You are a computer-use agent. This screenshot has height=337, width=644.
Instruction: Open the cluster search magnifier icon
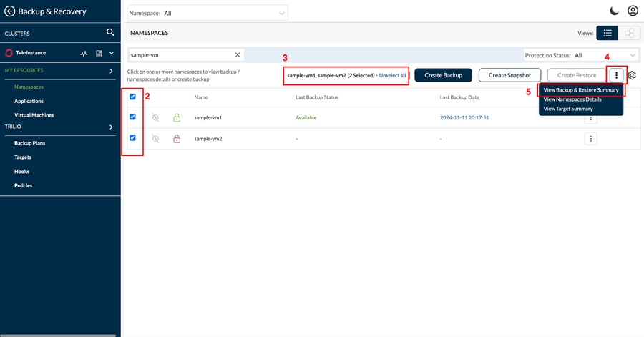(x=110, y=32)
